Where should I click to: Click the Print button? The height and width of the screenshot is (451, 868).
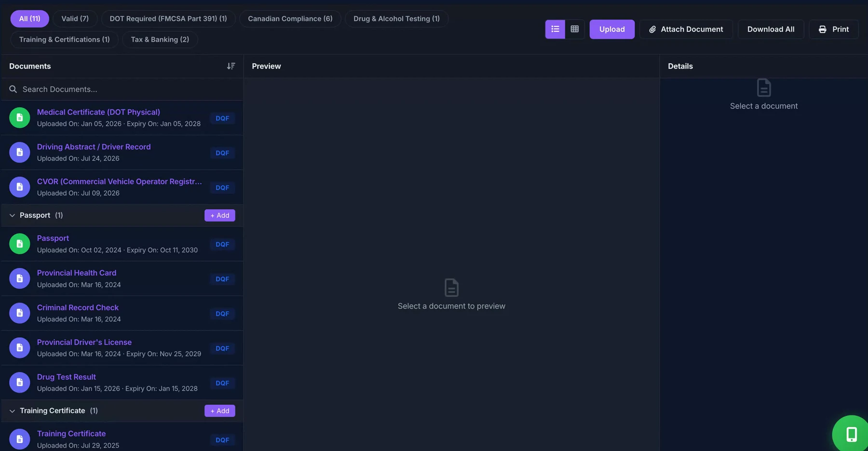click(x=833, y=29)
